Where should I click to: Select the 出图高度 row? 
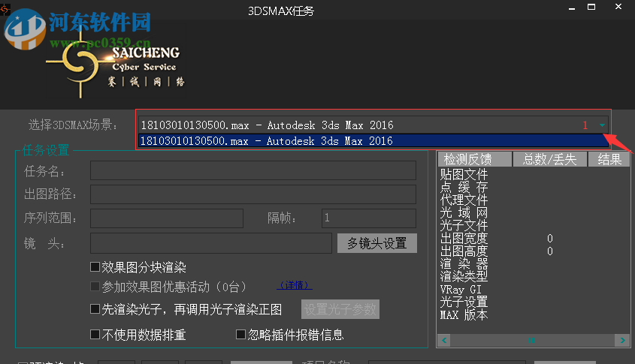click(x=534, y=251)
